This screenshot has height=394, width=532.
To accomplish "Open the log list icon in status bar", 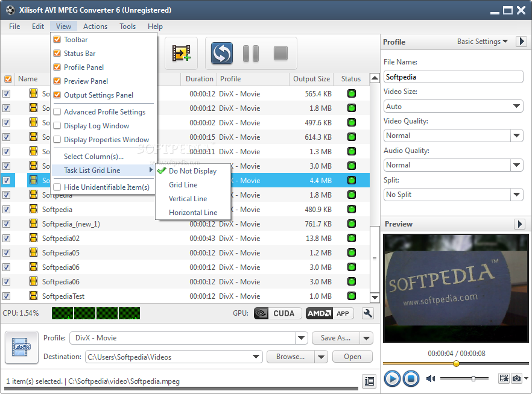I will 369,381.
